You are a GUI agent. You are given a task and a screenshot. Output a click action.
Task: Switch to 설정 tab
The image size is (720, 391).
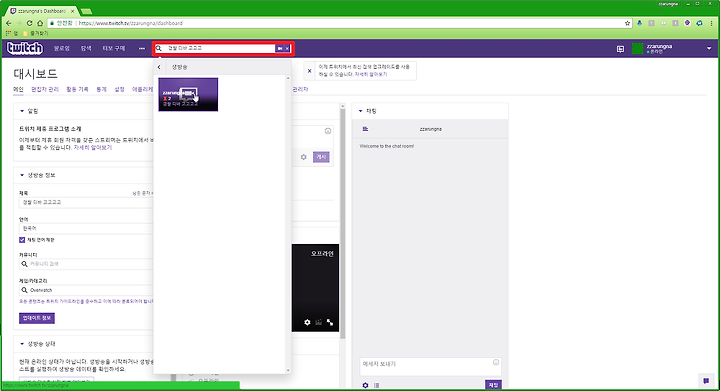(x=119, y=89)
